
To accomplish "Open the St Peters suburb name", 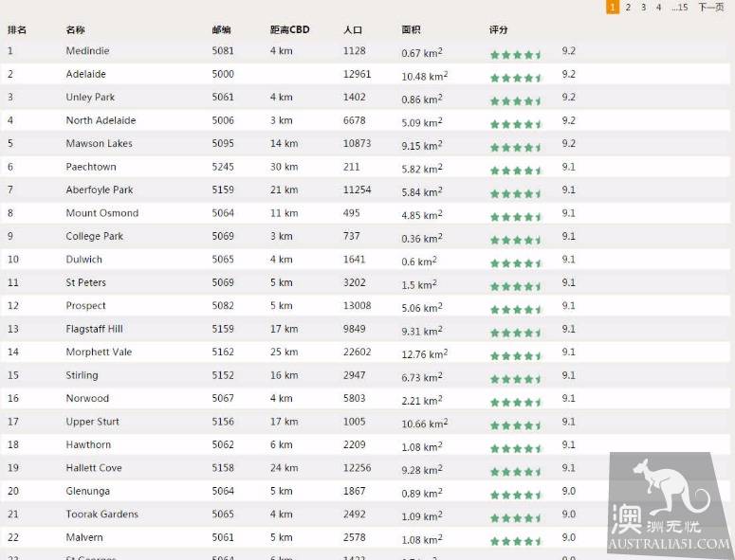I will pos(85,282).
